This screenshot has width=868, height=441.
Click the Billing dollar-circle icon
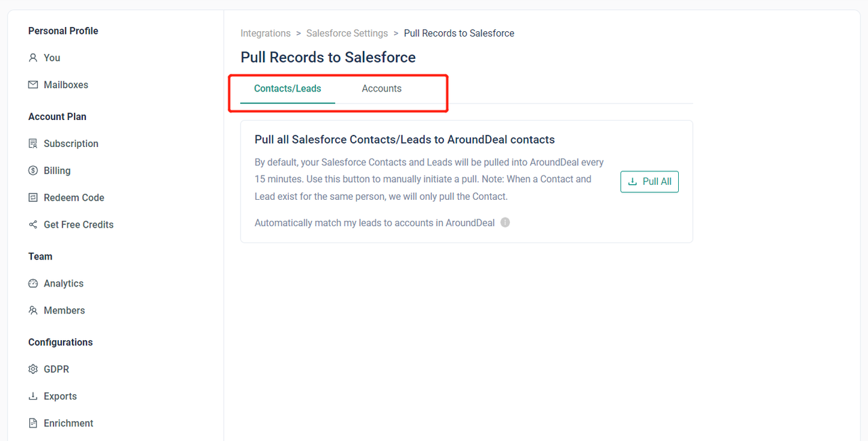(33, 171)
